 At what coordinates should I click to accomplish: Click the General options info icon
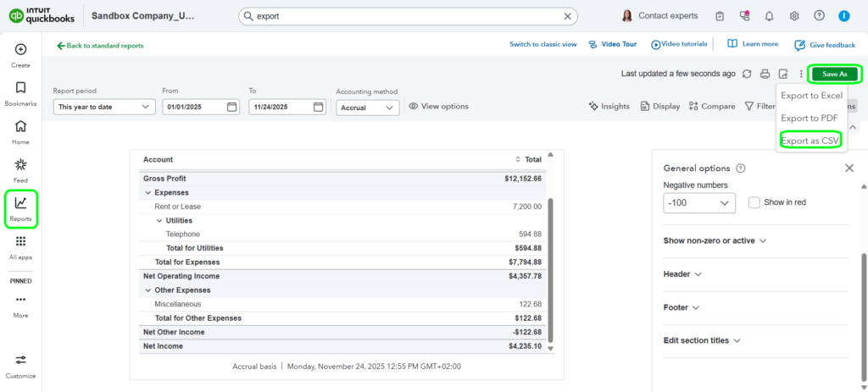point(741,168)
